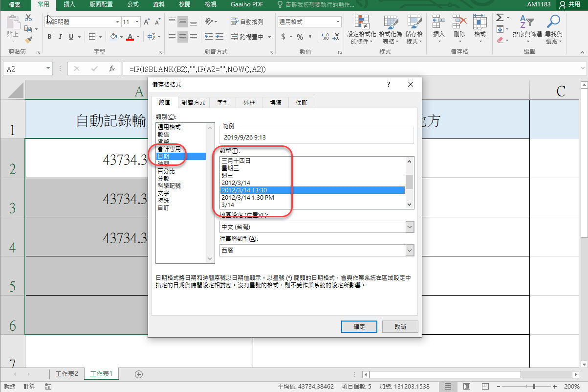Toggle Bold formatting
588x392 pixels.
tap(49, 37)
